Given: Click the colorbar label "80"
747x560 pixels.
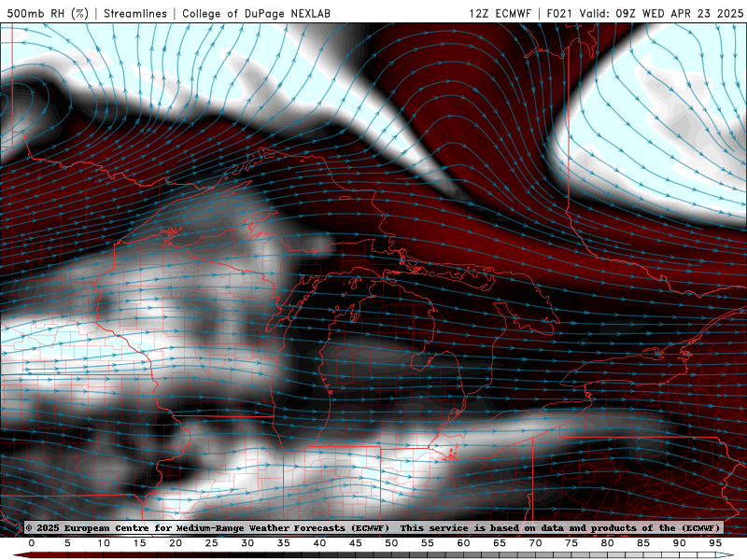Looking at the screenshot, I should click(x=608, y=543).
